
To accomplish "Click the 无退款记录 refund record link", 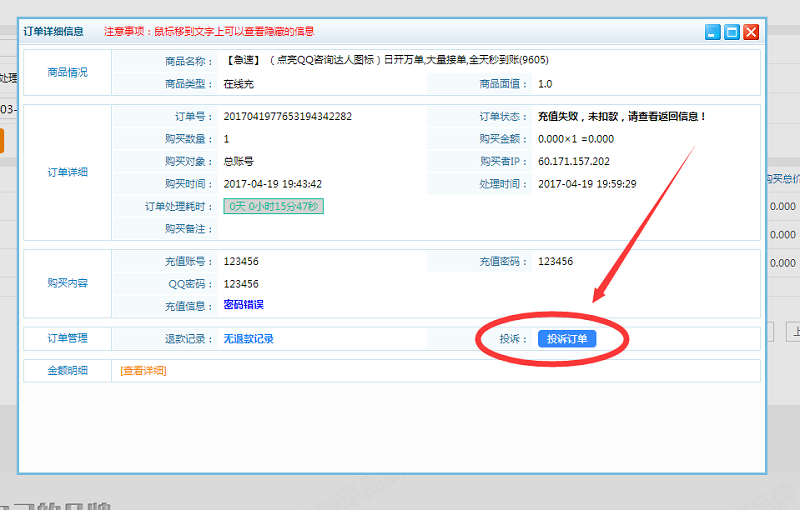I will 248,339.
